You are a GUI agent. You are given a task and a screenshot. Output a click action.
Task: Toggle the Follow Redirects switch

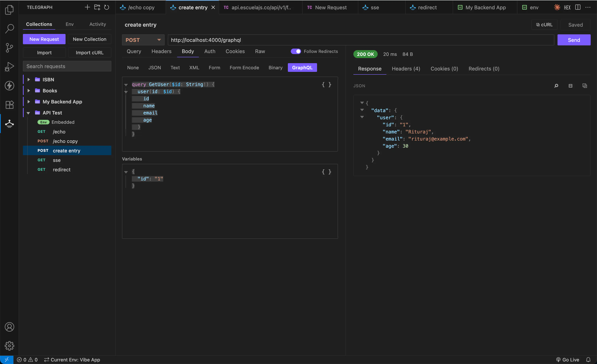point(296,51)
